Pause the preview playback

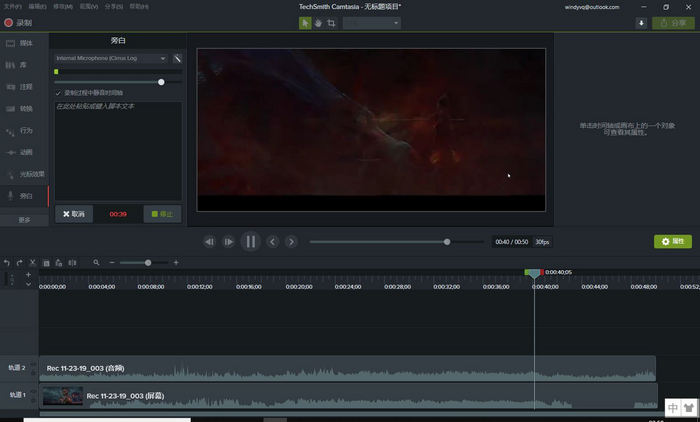(251, 242)
